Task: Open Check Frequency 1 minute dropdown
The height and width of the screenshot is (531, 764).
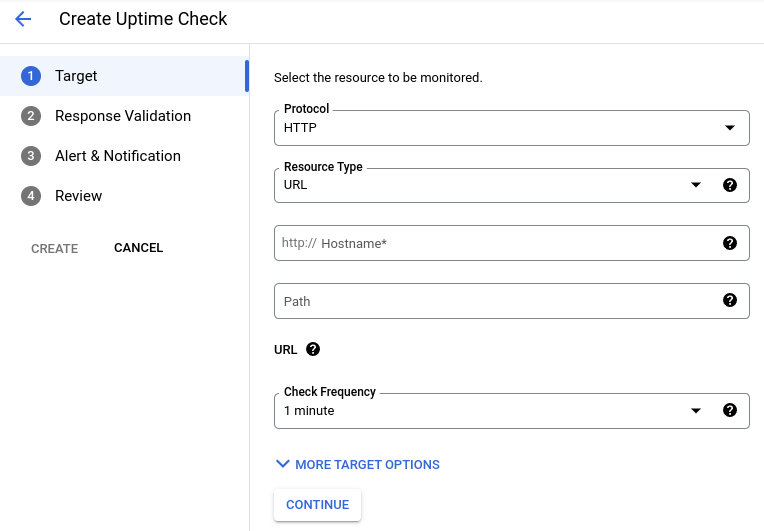Action: [x=490, y=410]
